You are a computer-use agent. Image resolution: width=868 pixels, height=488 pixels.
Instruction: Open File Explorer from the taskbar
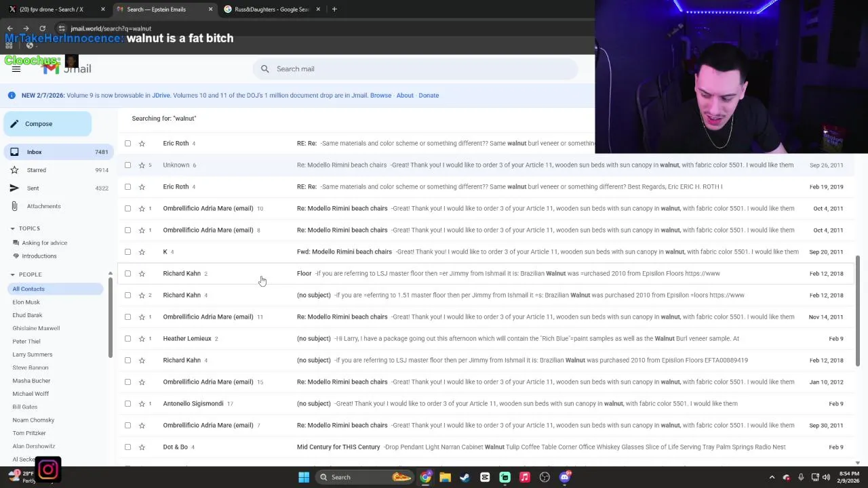coord(445,477)
